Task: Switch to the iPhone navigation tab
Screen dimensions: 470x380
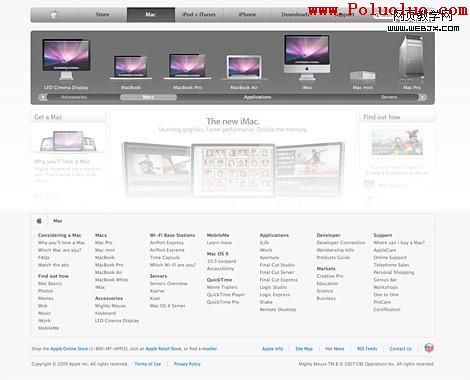Action: 247,15
